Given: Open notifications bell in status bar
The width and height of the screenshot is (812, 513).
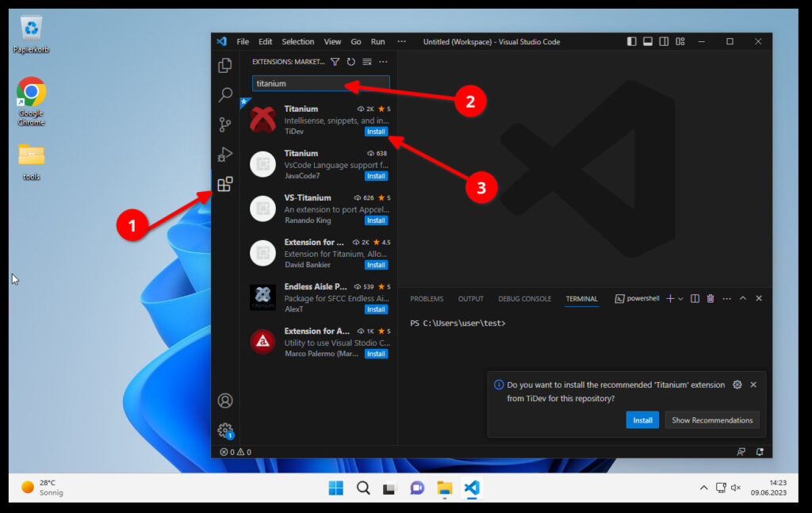Looking at the screenshot, I should point(760,452).
